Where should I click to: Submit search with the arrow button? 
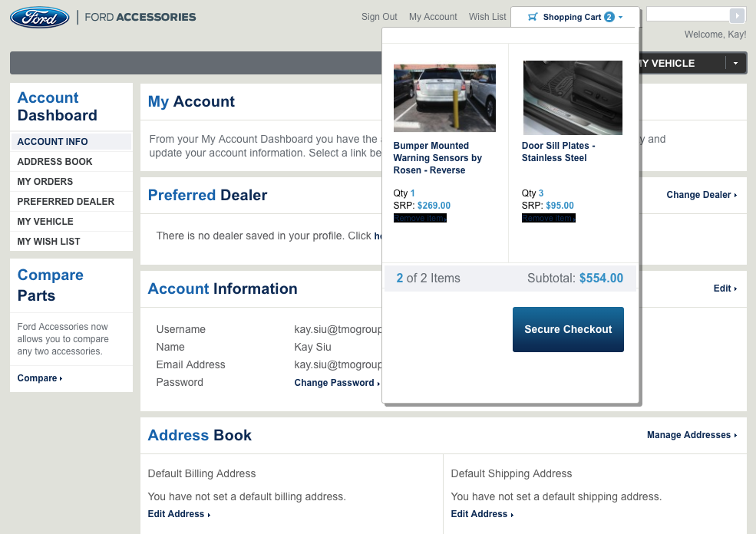pyautogui.click(x=738, y=15)
